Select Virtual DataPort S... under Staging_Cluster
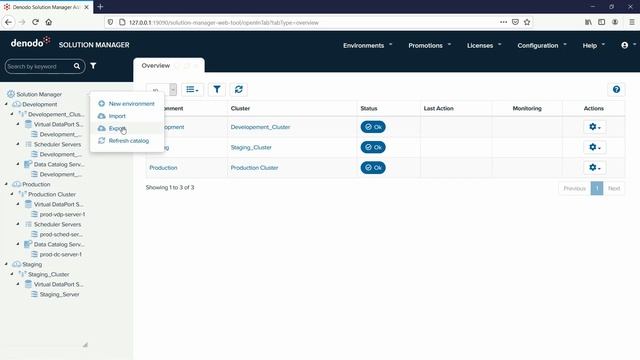 [58, 284]
